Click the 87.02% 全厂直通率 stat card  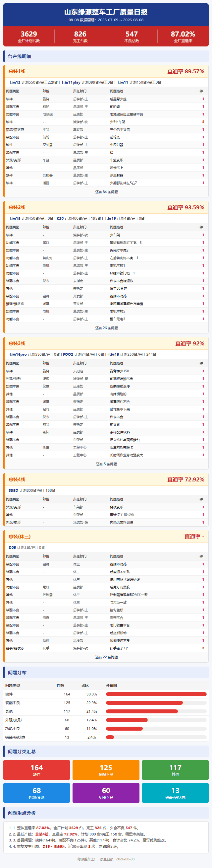pos(183,36)
